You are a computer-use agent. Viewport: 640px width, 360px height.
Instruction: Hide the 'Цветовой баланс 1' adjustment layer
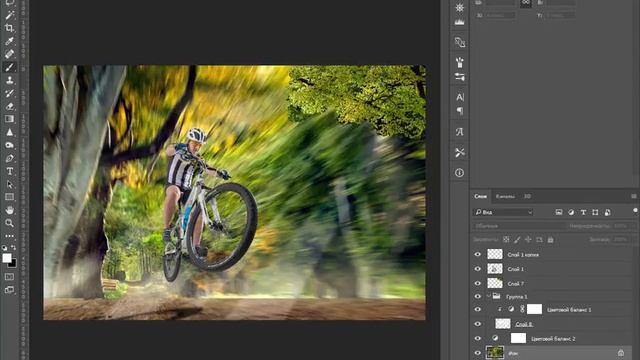478,309
